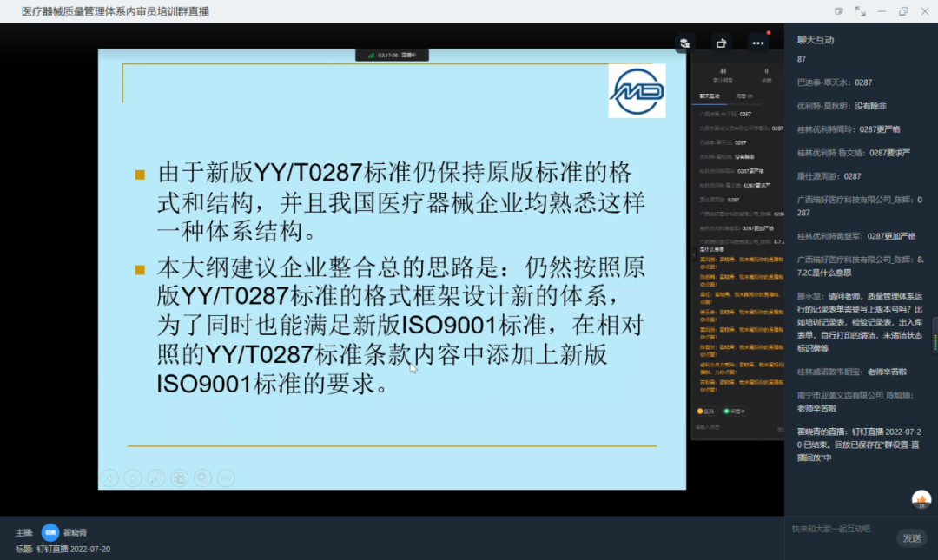Close the live stream window

coord(925,11)
